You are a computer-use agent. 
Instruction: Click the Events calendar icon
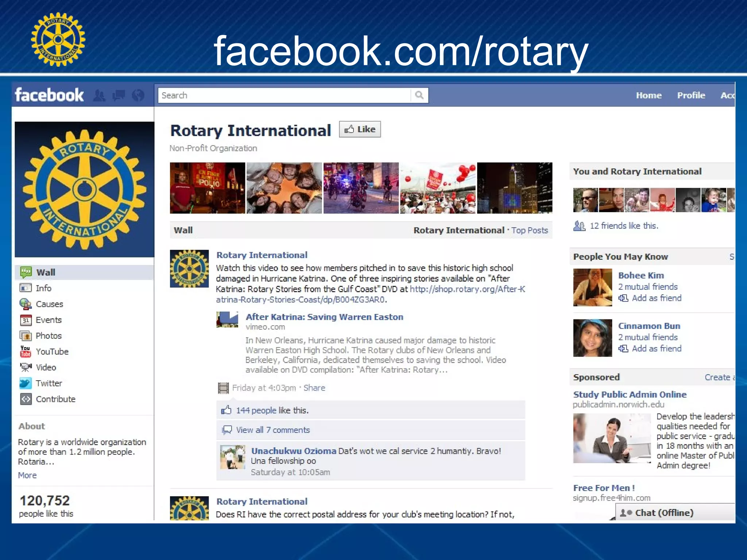pos(26,320)
